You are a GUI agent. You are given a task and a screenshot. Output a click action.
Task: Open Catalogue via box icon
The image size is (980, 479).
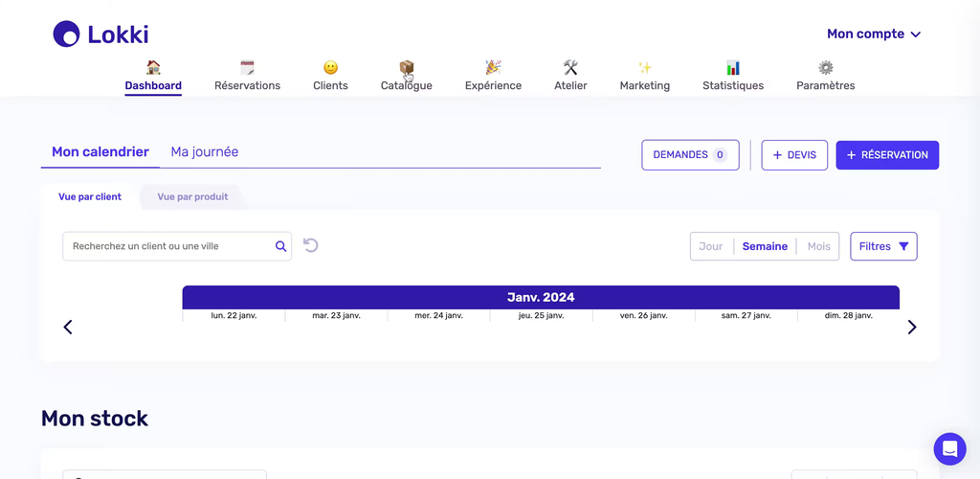407,68
